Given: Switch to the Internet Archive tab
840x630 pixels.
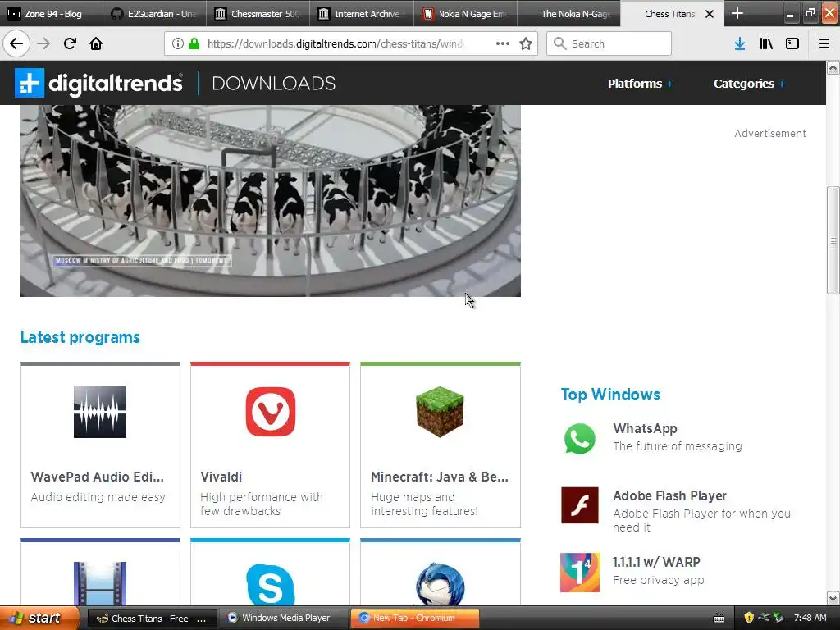Looking at the screenshot, I should 362,14.
